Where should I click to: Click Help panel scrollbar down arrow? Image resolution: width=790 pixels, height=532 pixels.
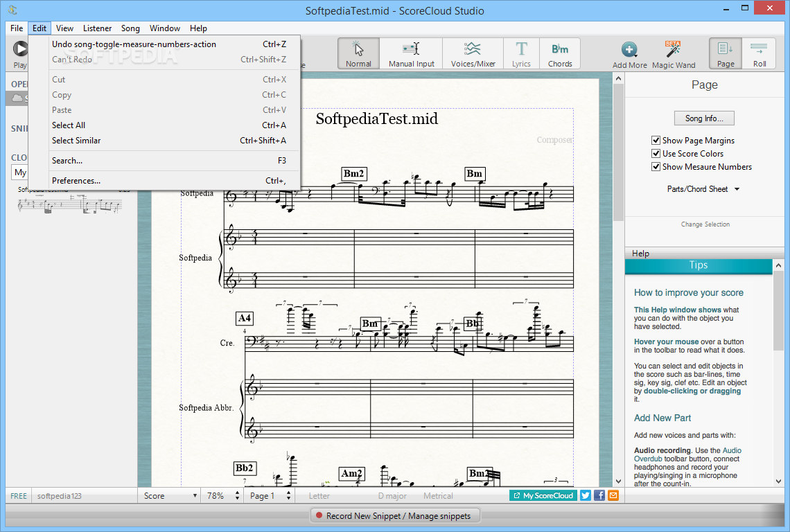tap(779, 481)
